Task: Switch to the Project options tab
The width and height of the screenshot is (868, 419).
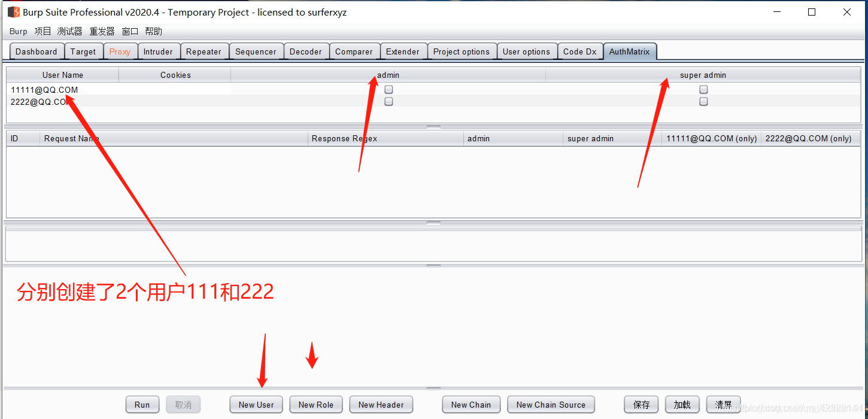Action: [462, 51]
